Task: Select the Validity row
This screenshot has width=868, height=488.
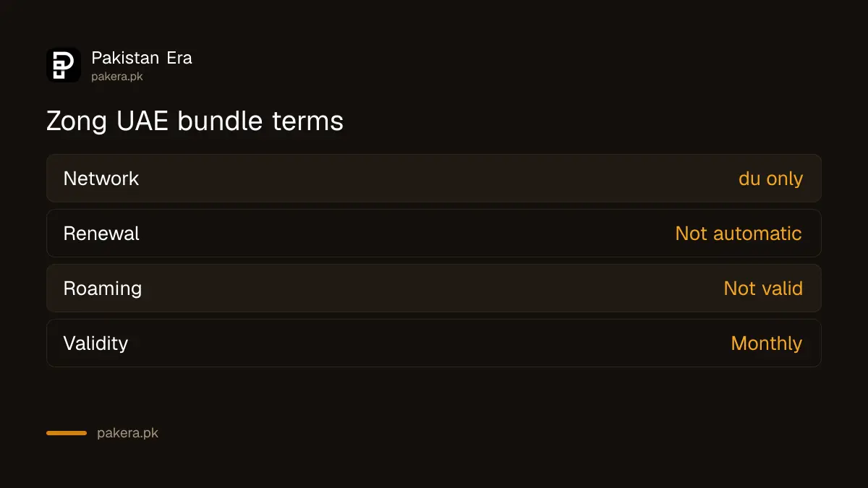Action: coord(434,343)
